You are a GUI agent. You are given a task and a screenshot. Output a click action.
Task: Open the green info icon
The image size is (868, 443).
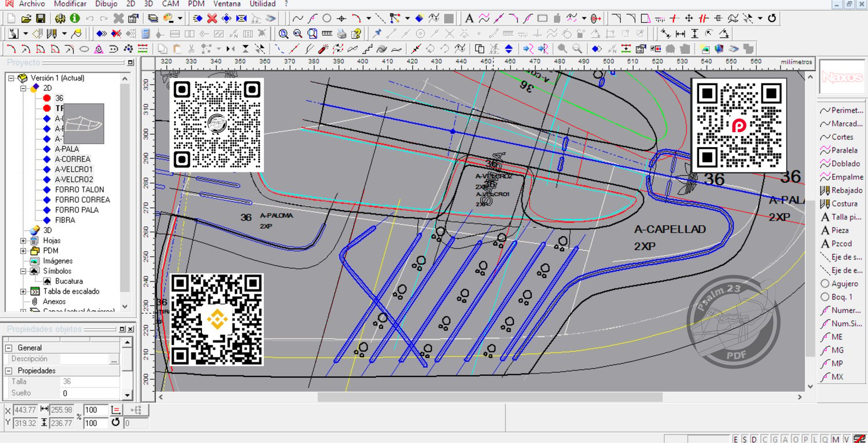75,19
